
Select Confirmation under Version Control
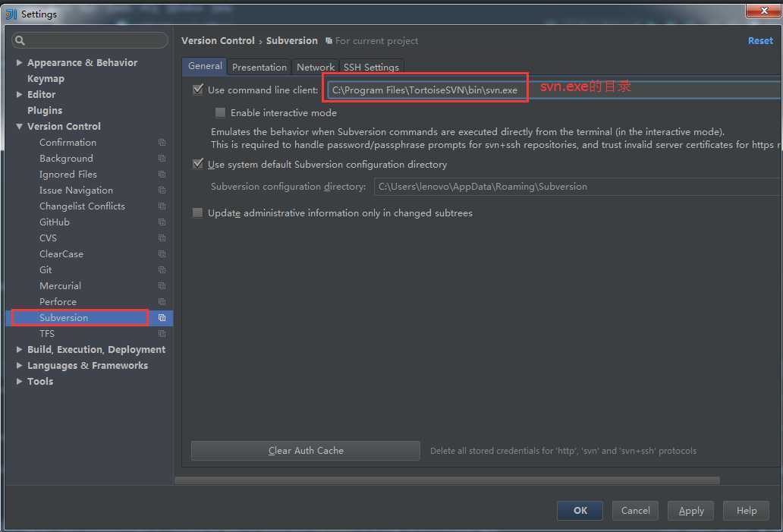point(68,143)
